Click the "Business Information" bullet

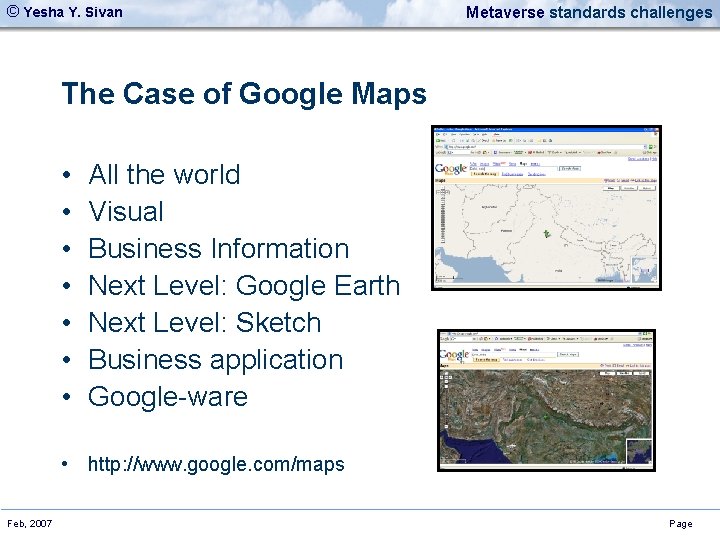point(219,248)
